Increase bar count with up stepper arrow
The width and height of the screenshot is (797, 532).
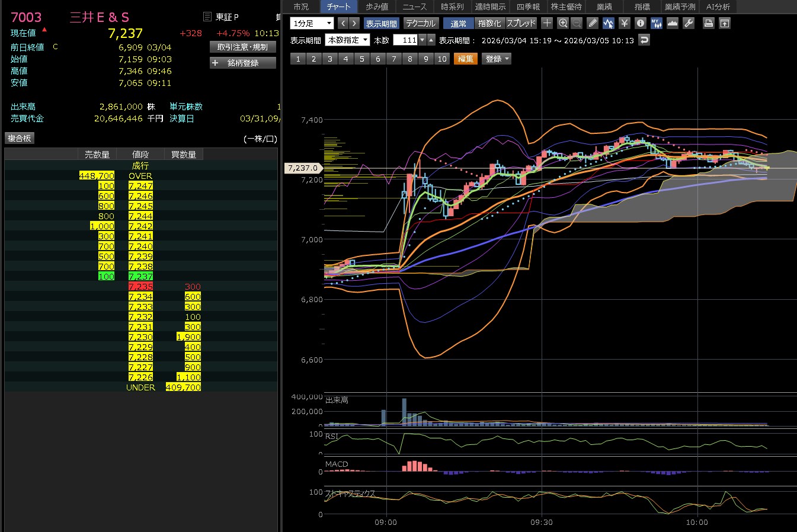(431, 40)
